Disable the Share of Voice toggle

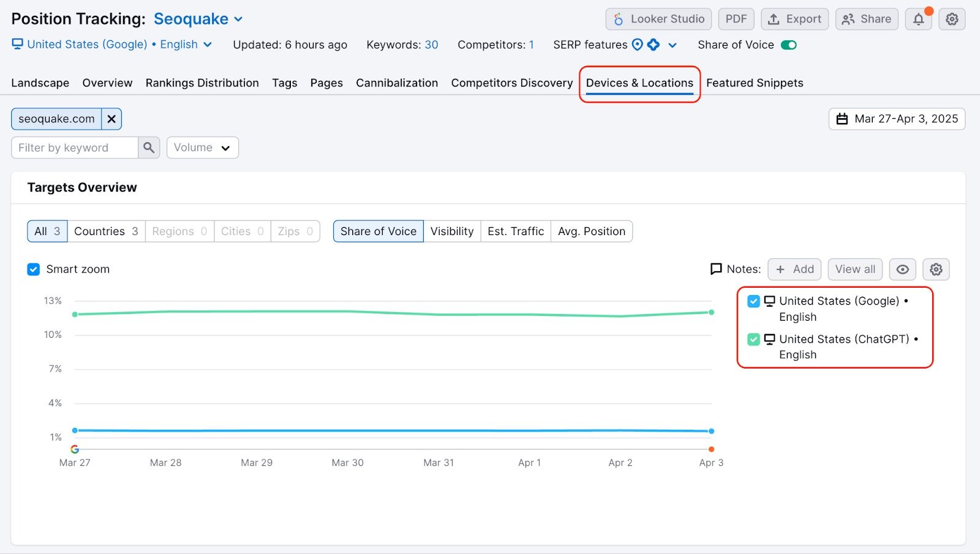click(x=789, y=45)
